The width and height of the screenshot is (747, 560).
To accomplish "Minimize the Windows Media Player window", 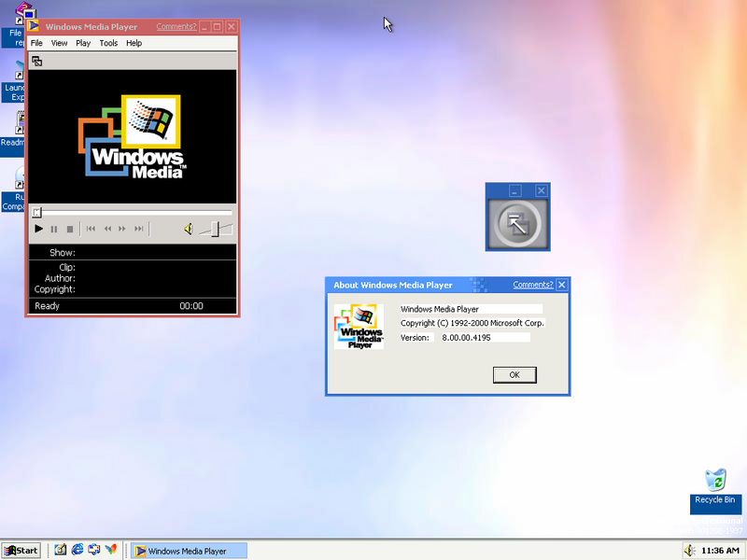I will click(x=204, y=27).
